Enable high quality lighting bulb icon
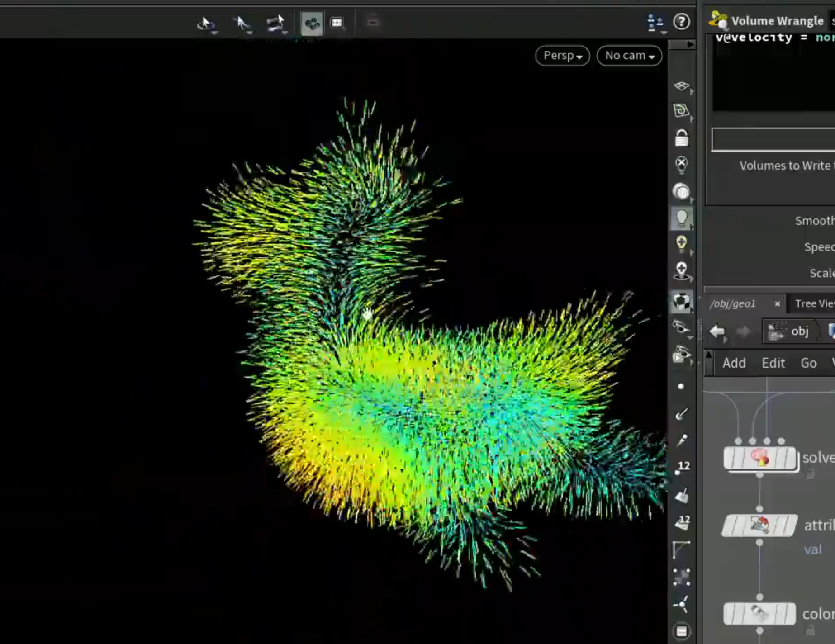 click(681, 244)
